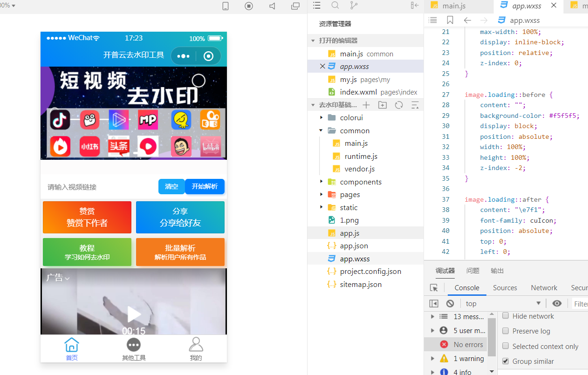Click the phone device simulator icon

coord(226,6)
